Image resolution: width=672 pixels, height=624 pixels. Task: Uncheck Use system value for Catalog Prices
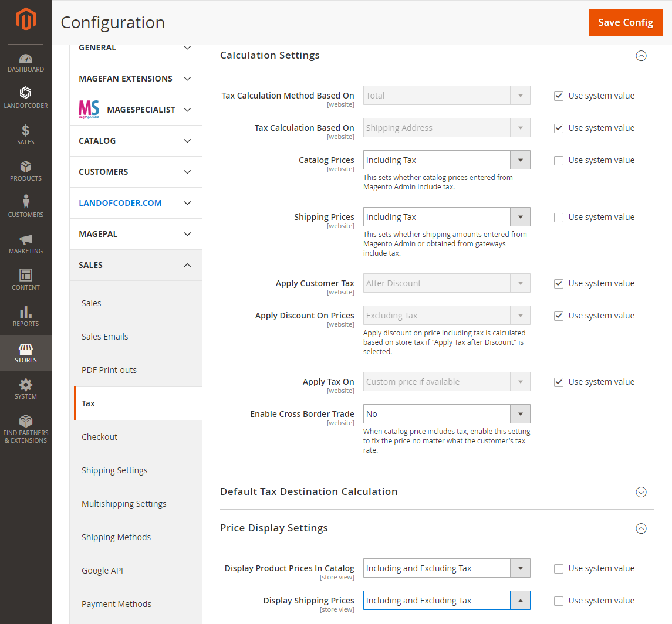[558, 160]
